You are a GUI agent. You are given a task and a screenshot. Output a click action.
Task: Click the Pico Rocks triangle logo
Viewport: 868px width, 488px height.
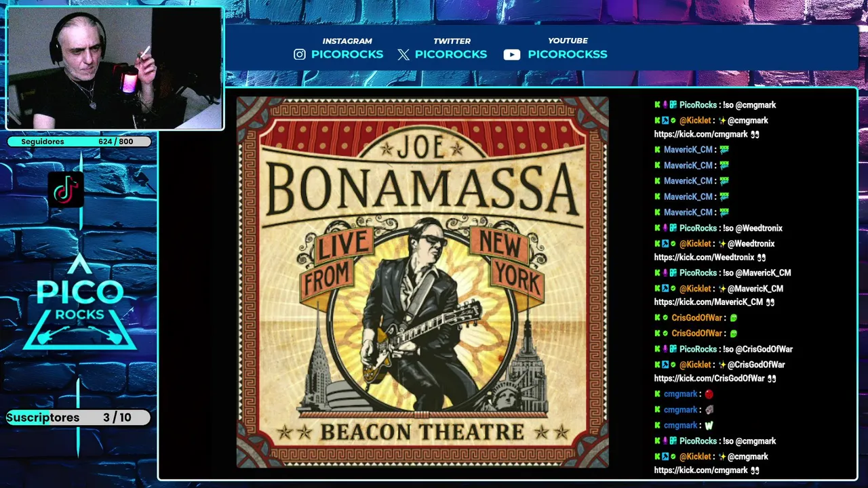[x=80, y=303]
